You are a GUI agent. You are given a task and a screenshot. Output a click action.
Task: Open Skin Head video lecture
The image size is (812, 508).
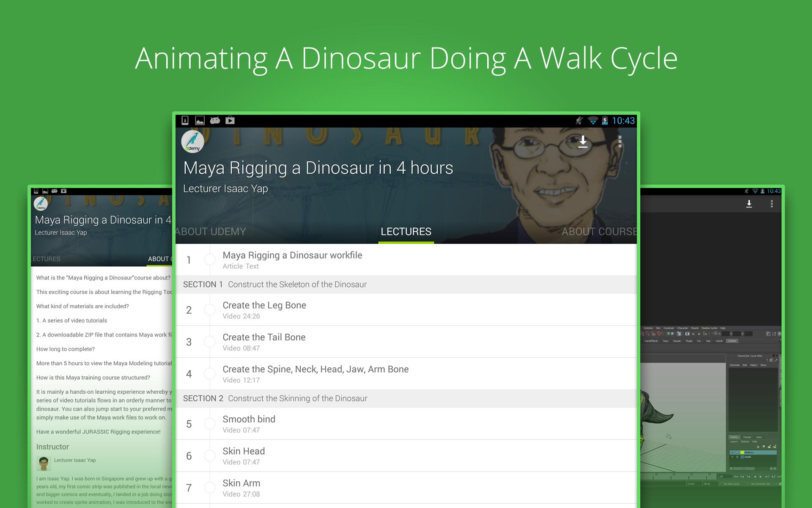[244, 456]
